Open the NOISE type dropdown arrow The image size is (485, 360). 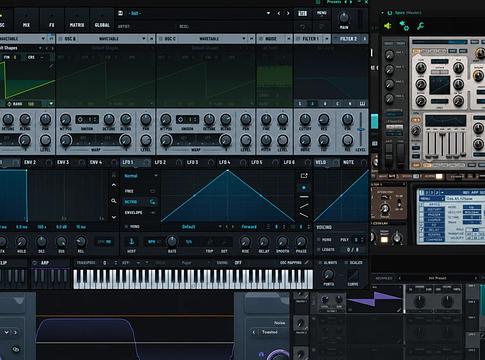(288, 39)
